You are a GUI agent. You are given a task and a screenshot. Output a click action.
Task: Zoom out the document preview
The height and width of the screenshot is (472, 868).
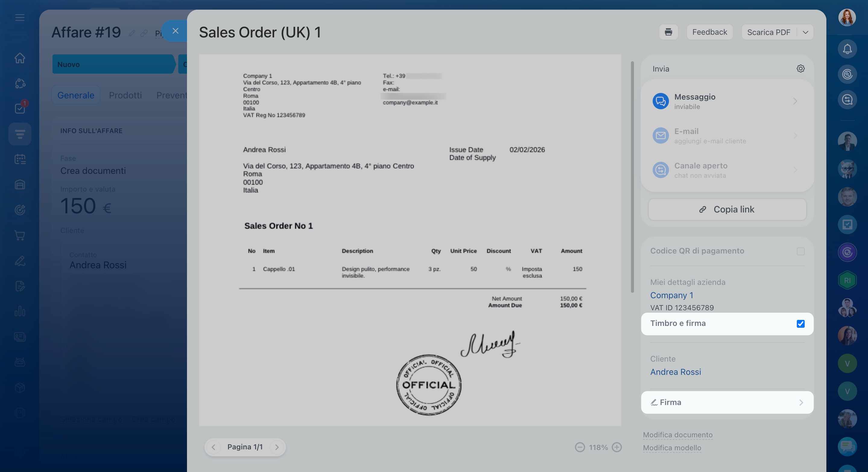point(580,447)
